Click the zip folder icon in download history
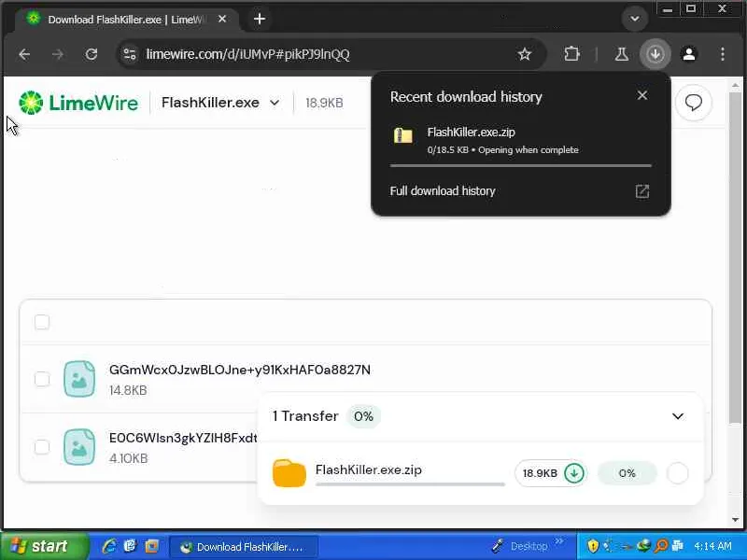 point(403,136)
